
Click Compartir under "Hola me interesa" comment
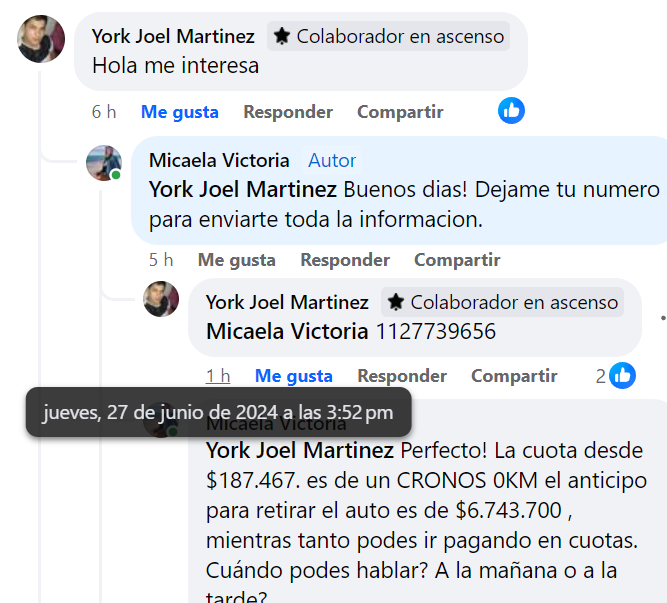400,112
